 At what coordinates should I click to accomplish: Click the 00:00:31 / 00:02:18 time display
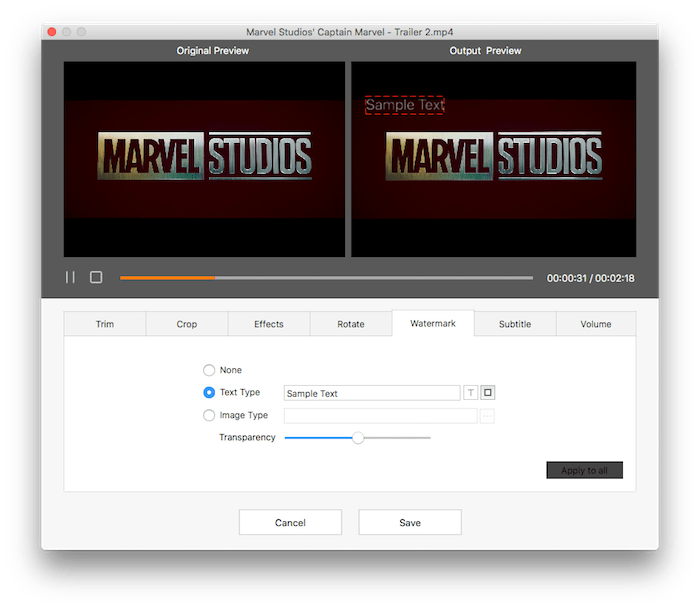click(x=591, y=278)
